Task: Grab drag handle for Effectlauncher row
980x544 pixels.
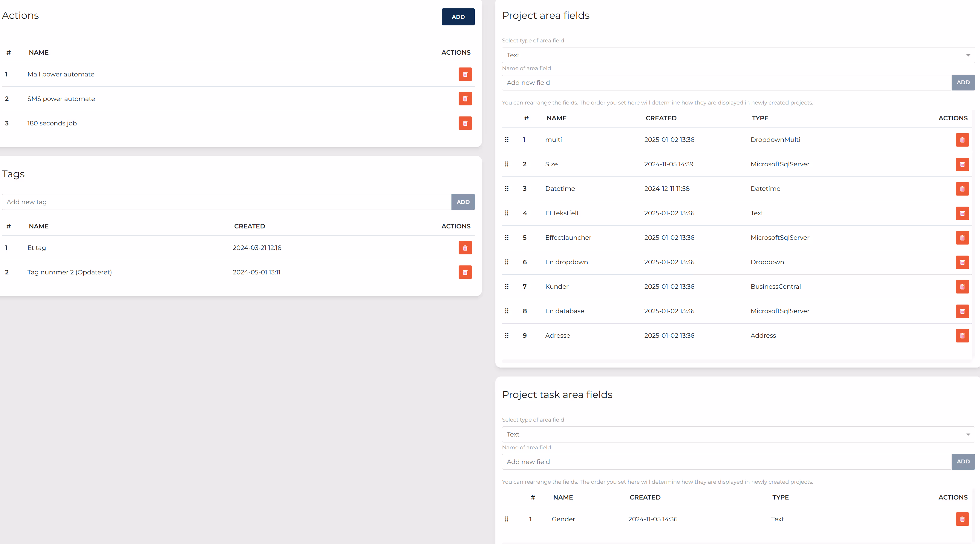Action: [x=506, y=238]
